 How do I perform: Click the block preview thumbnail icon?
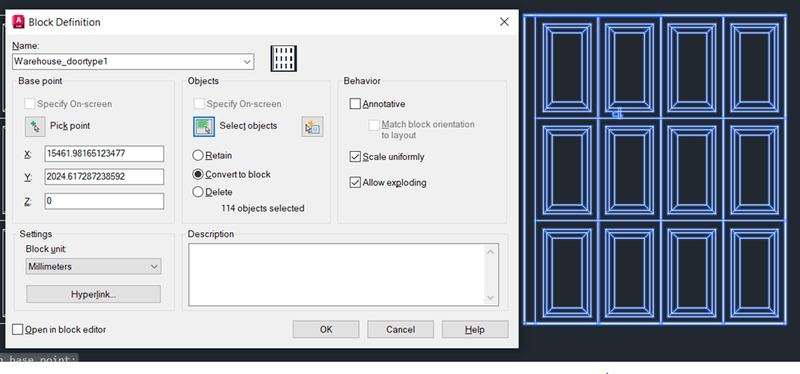click(284, 58)
